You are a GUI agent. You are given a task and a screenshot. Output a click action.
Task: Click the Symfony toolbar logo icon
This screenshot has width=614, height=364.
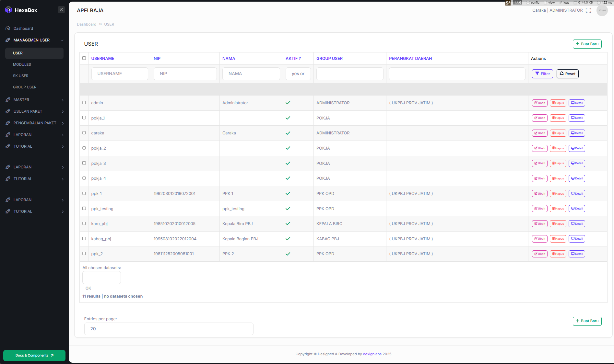[x=508, y=3]
